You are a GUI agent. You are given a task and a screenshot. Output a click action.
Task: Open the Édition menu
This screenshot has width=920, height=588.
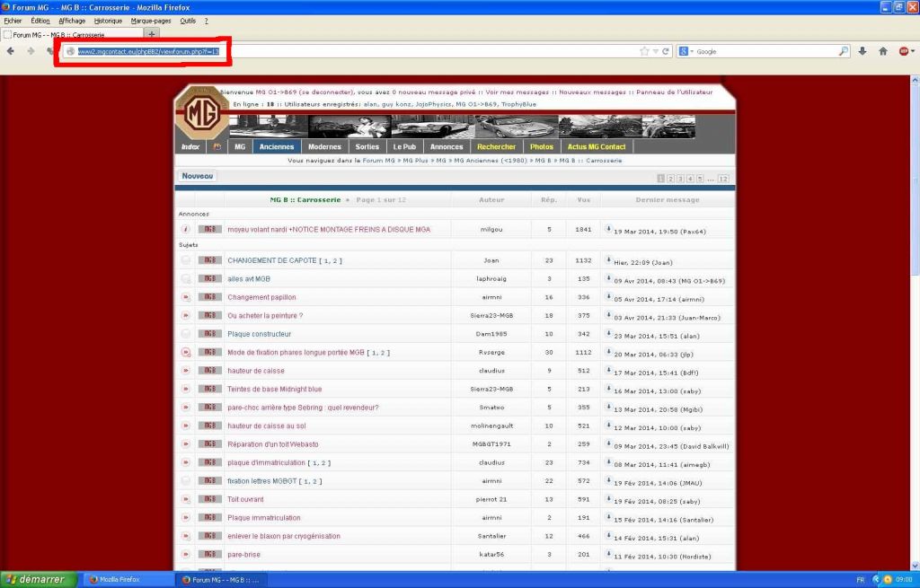coord(40,21)
